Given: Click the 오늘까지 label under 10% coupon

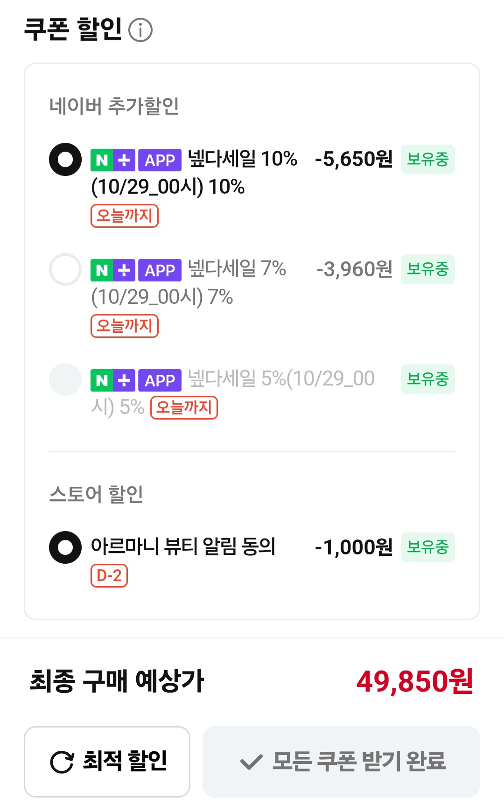Looking at the screenshot, I should (125, 216).
